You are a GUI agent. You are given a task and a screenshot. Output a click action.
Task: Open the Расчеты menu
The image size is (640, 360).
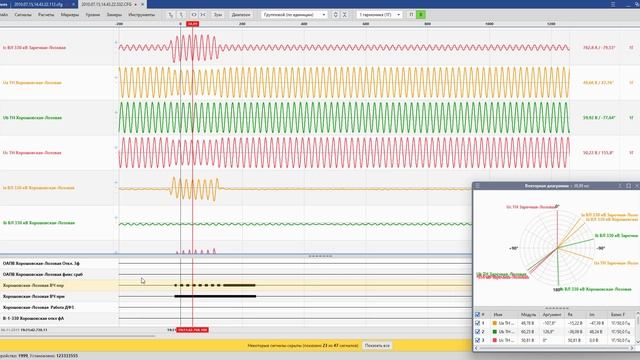[x=46, y=15]
